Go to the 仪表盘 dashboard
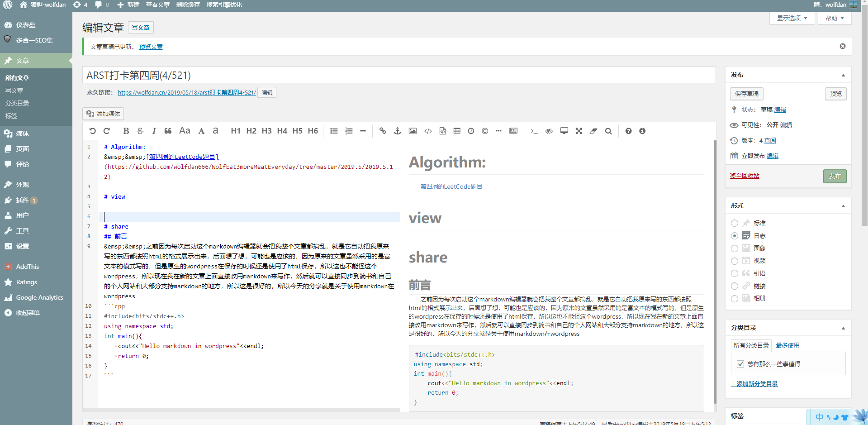 pos(36,25)
